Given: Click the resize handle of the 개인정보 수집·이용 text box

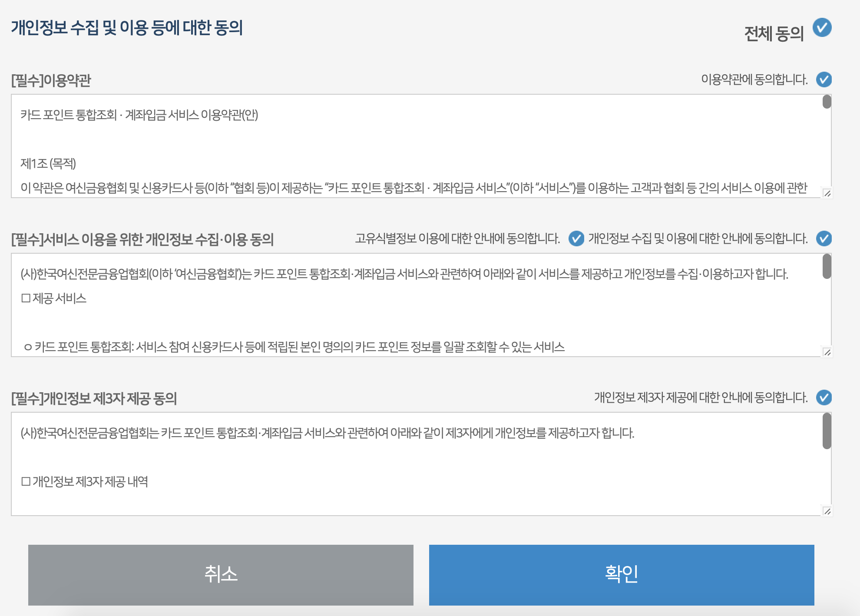Looking at the screenshot, I should [827, 352].
